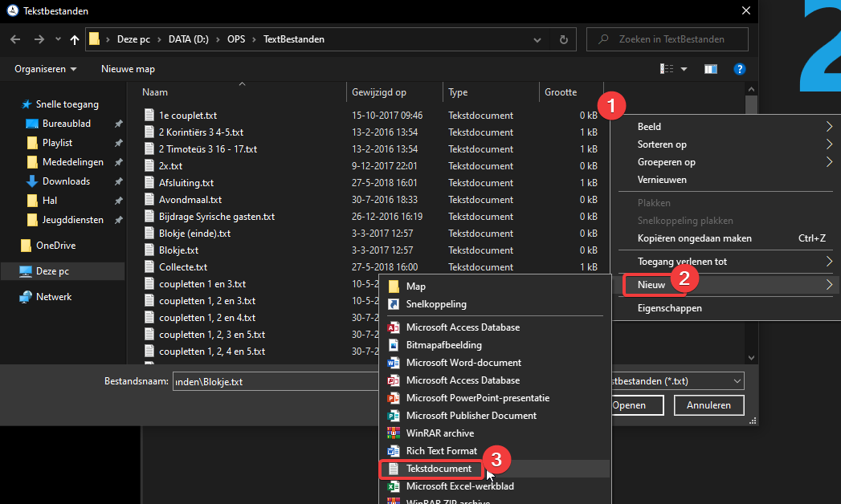Open the file type filter dropdown
Screen dimensions: 841x504
pyautogui.click(x=737, y=381)
